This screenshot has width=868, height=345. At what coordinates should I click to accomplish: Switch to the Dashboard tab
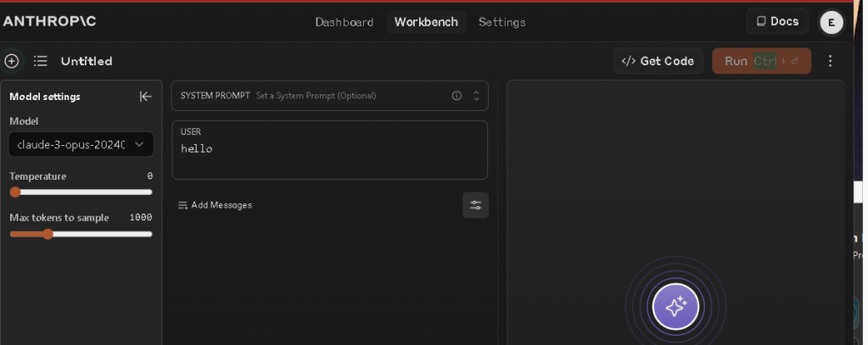[x=344, y=22]
